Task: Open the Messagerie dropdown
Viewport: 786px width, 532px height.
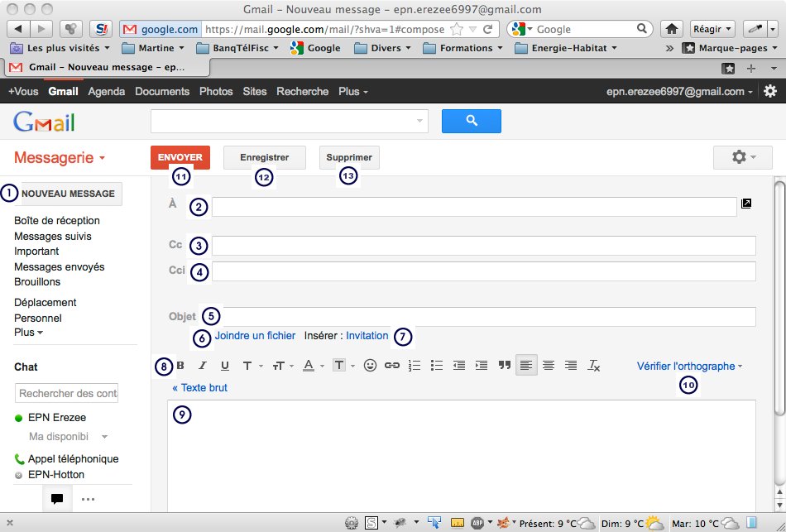Action: (x=60, y=157)
